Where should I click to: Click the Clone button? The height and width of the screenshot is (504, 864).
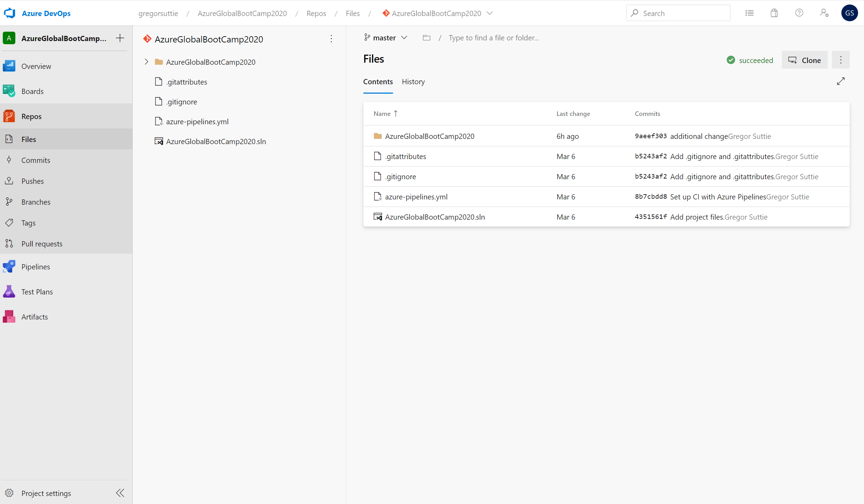[804, 60]
